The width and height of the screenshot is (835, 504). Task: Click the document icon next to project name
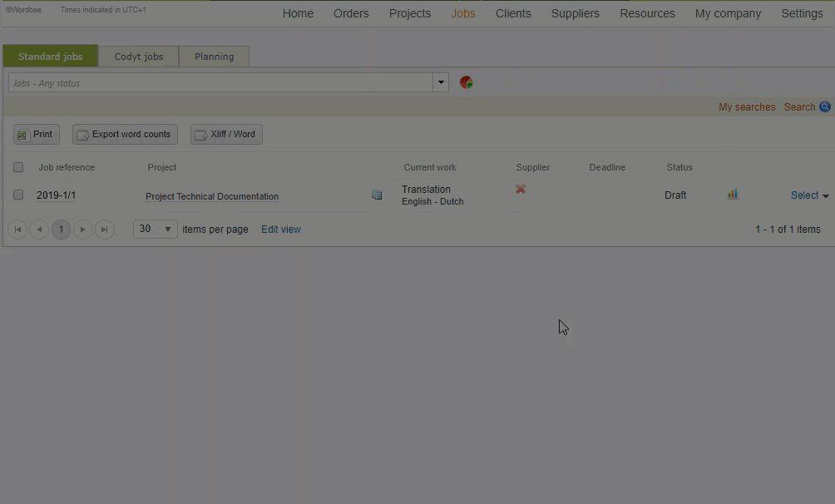coord(377,195)
